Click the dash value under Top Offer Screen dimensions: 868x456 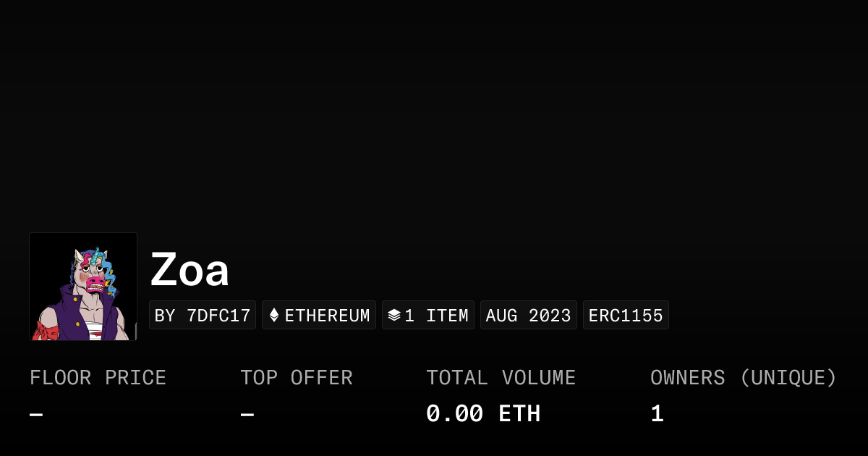(x=247, y=415)
